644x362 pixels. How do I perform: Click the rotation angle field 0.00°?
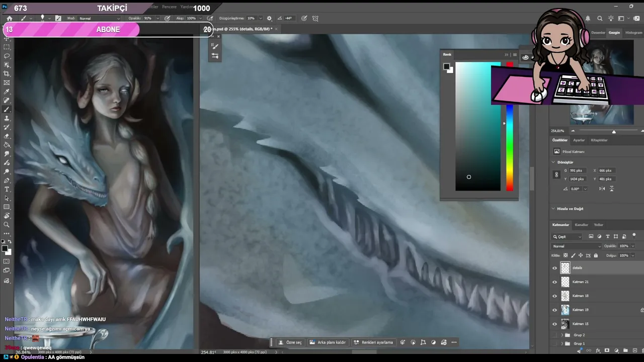pyautogui.click(x=576, y=189)
